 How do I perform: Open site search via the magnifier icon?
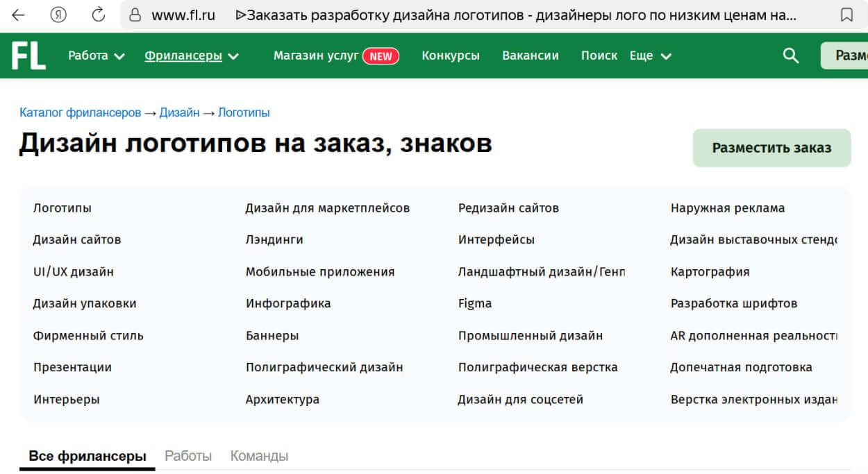[790, 56]
